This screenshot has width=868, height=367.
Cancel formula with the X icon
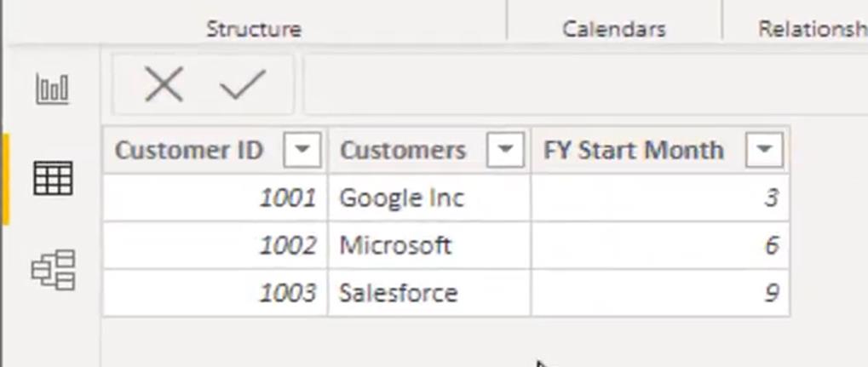pos(164,84)
